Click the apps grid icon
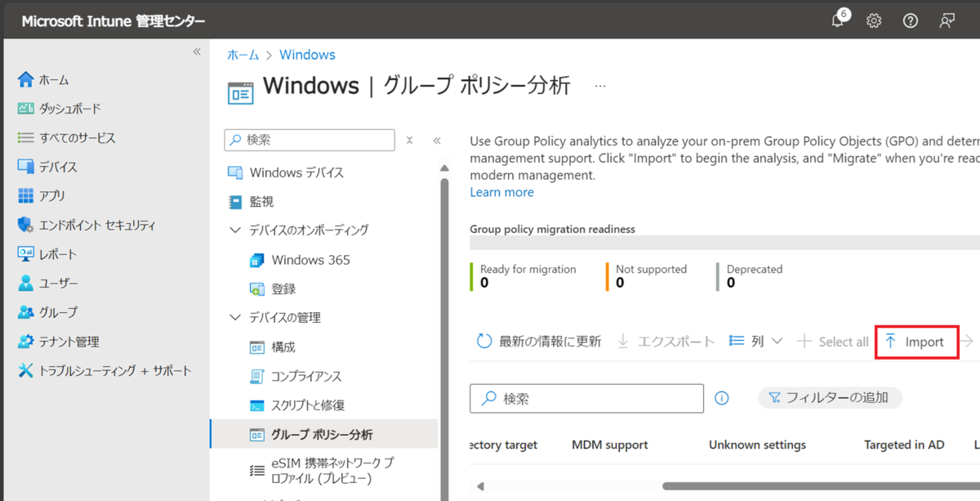This screenshot has width=980, height=501. click(26, 196)
